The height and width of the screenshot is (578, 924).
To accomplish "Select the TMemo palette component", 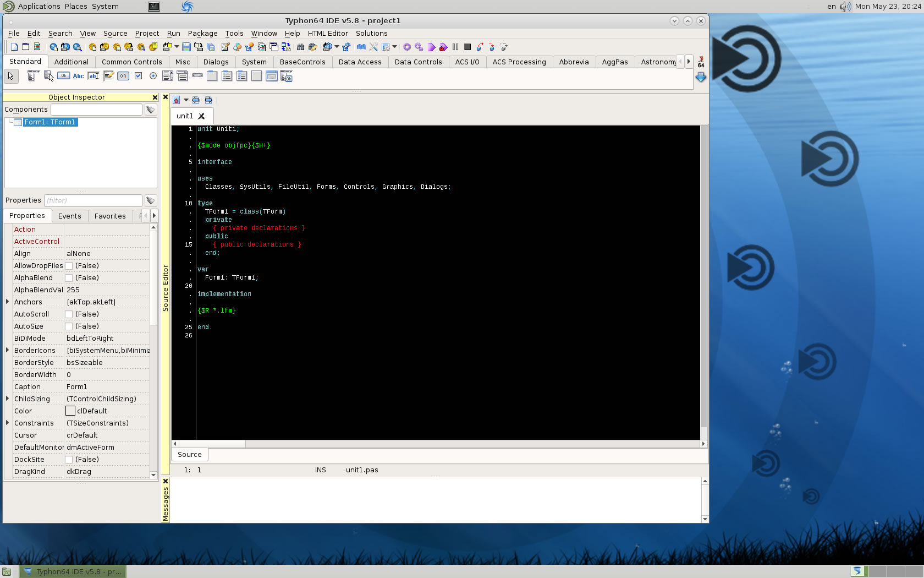I will click(x=108, y=76).
